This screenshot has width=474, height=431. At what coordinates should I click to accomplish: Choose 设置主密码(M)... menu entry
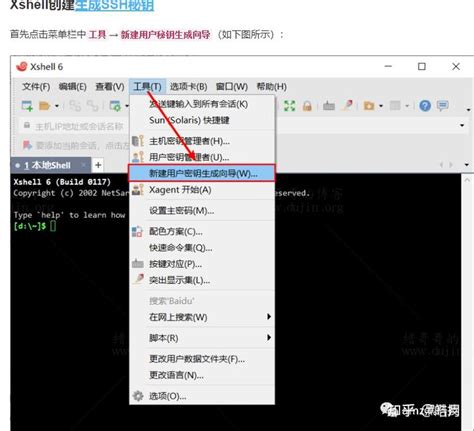[202, 211]
